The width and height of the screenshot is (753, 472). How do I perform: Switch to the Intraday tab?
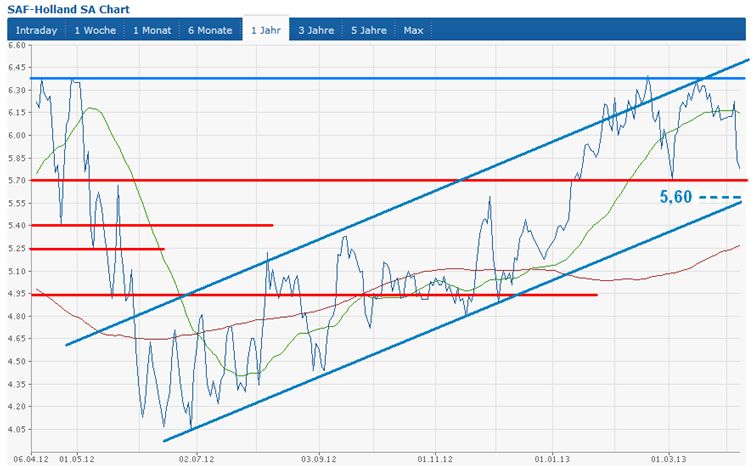pos(36,30)
